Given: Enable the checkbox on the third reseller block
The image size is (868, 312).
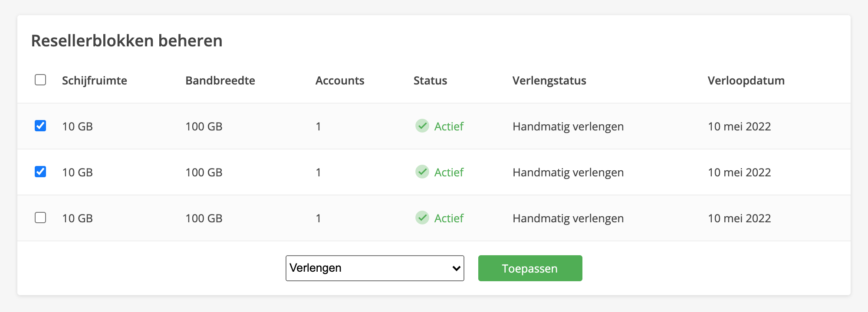Looking at the screenshot, I should tap(40, 218).
